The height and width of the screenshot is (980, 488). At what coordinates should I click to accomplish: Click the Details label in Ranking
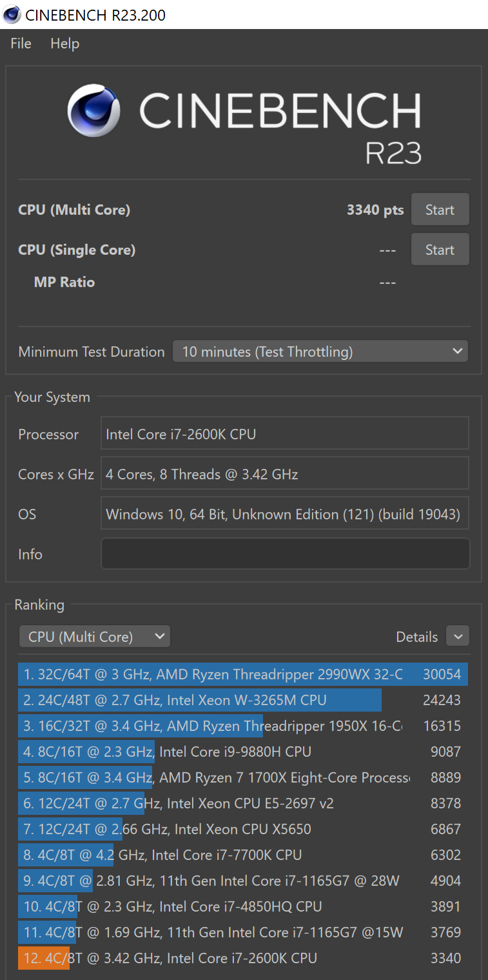pos(417,637)
